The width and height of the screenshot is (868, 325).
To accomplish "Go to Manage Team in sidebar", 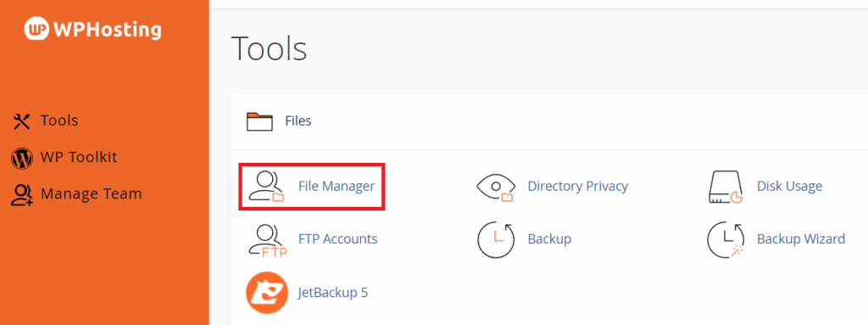I will click(92, 193).
